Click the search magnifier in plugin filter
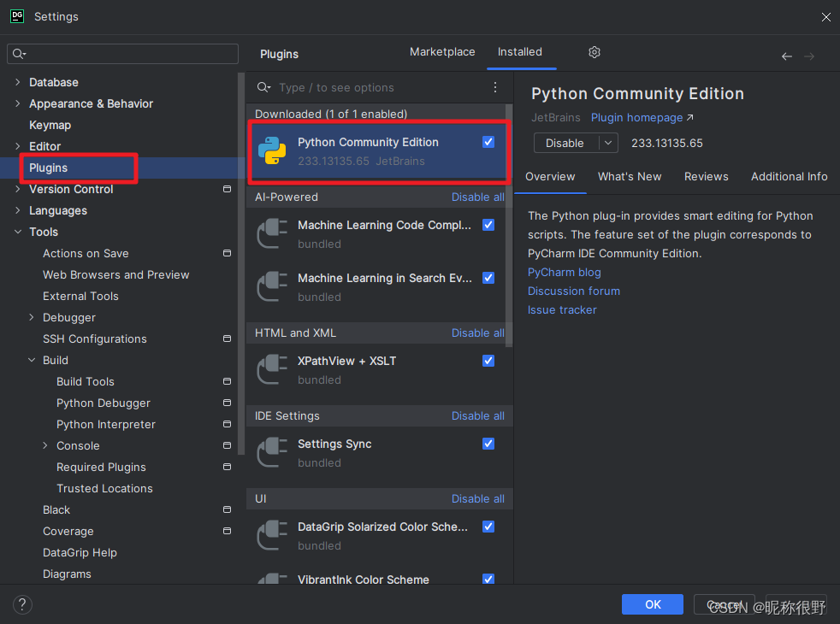The image size is (840, 624). coord(263,87)
